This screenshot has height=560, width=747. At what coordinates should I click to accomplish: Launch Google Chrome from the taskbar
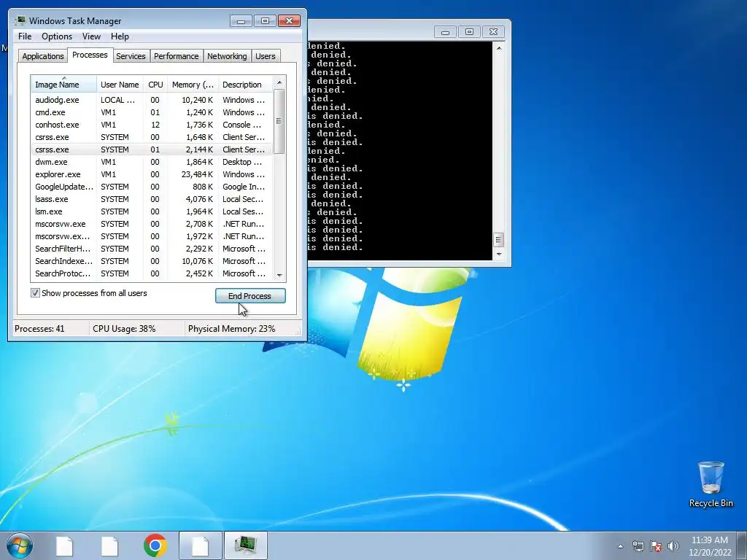155,545
